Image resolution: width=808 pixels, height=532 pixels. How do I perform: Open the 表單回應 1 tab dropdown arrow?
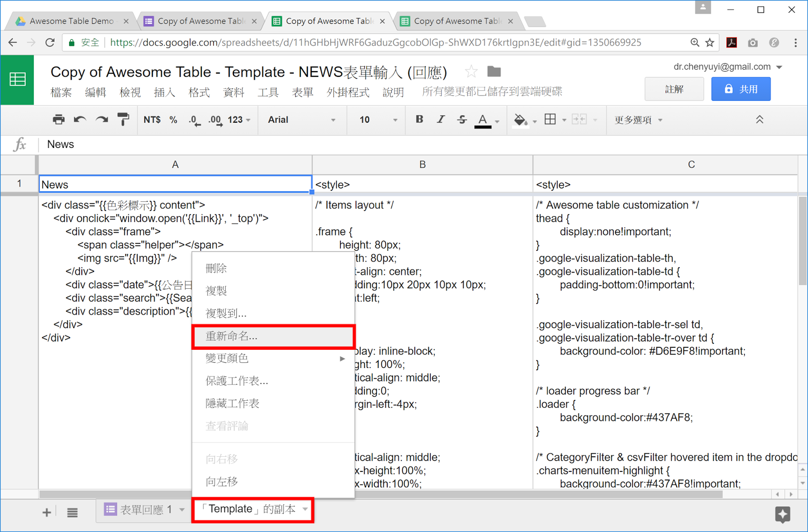click(x=182, y=510)
